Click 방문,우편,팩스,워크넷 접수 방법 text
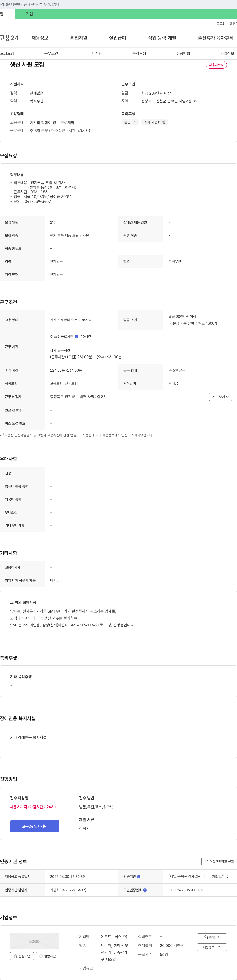 96,807
